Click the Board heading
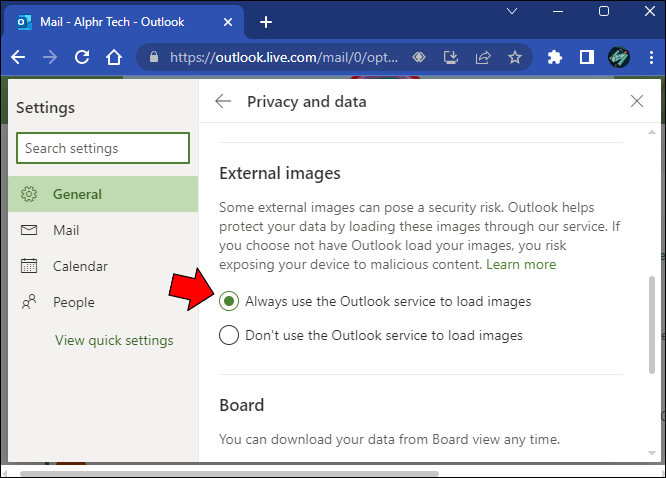The image size is (666, 478). pyautogui.click(x=242, y=405)
